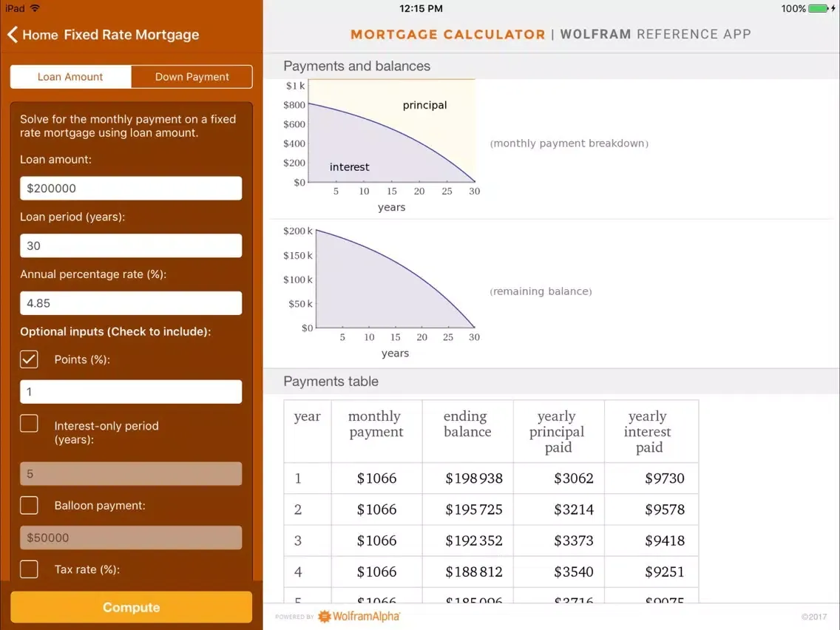This screenshot has width=840, height=630.
Task: Click the monthly payment breakdown chart
Action: pyautogui.click(x=382, y=146)
